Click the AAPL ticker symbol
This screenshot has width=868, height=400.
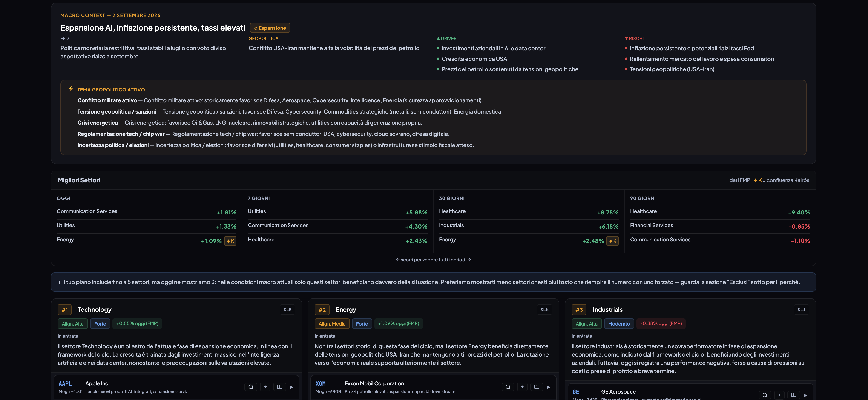[65, 383]
